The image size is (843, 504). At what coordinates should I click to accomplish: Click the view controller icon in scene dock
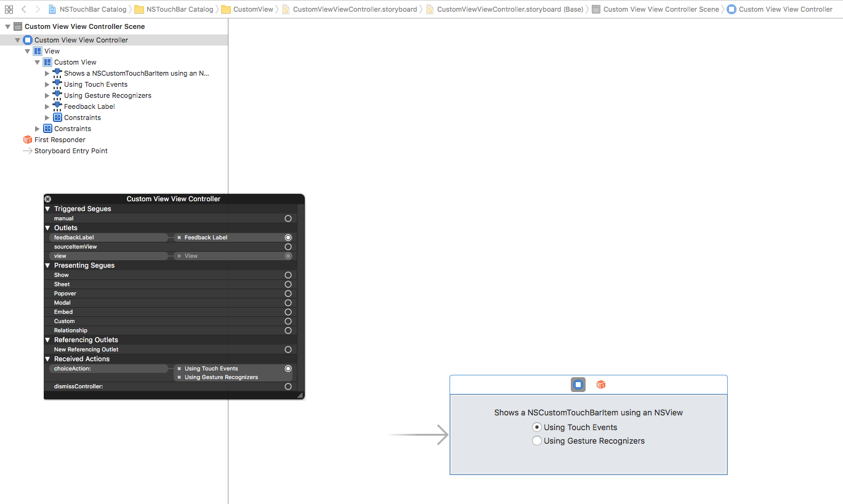(x=578, y=385)
